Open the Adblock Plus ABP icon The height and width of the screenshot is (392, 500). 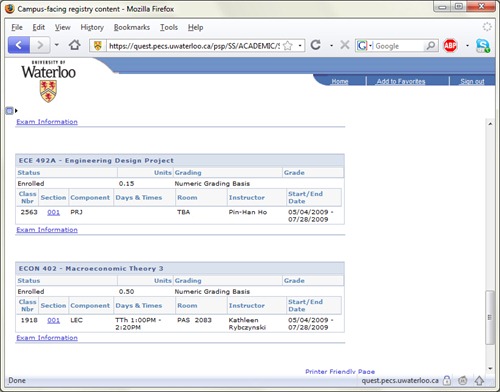click(x=450, y=46)
